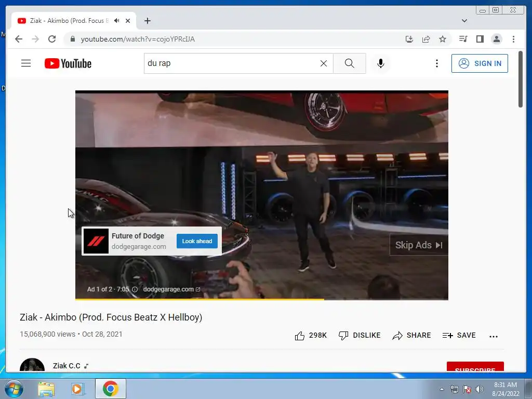
Task: Open the Chrome profile avatar icon
Action: (496, 39)
